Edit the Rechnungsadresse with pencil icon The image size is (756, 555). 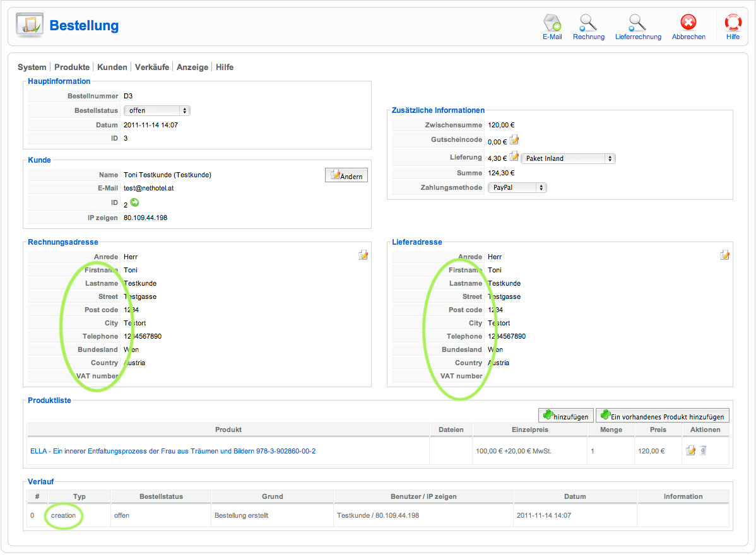coord(363,255)
